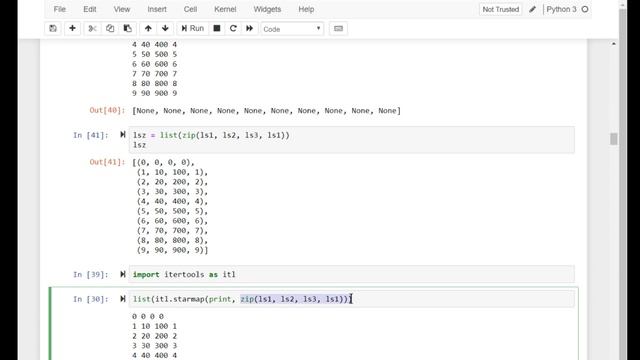Viewport: 640px width, 360px height.
Task: Click the pencil edit mode icon
Action: point(533,9)
